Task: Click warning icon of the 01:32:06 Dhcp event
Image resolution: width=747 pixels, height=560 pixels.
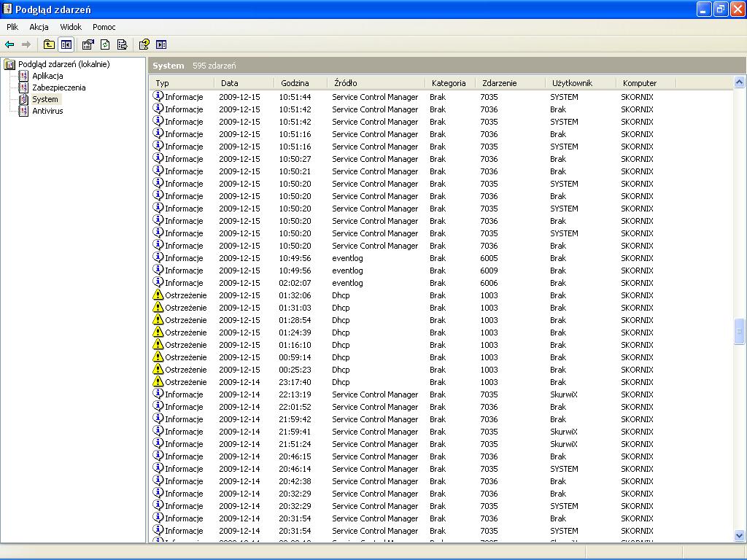Action: (x=158, y=295)
